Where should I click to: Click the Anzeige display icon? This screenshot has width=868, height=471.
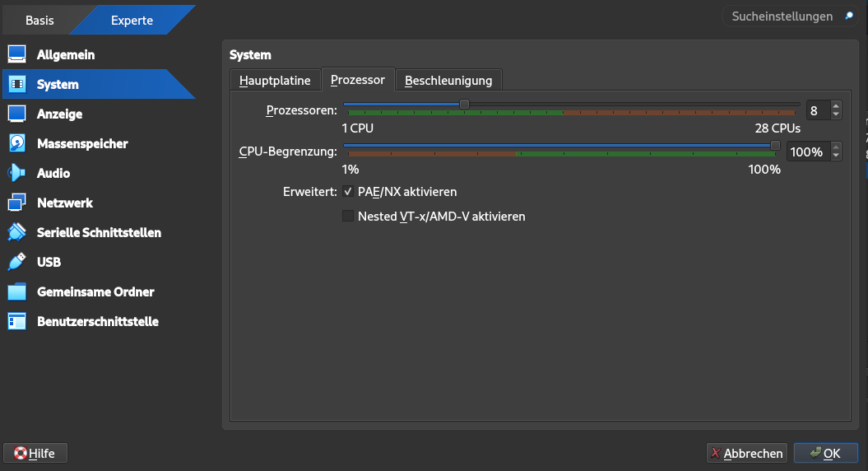[x=16, y=114]
